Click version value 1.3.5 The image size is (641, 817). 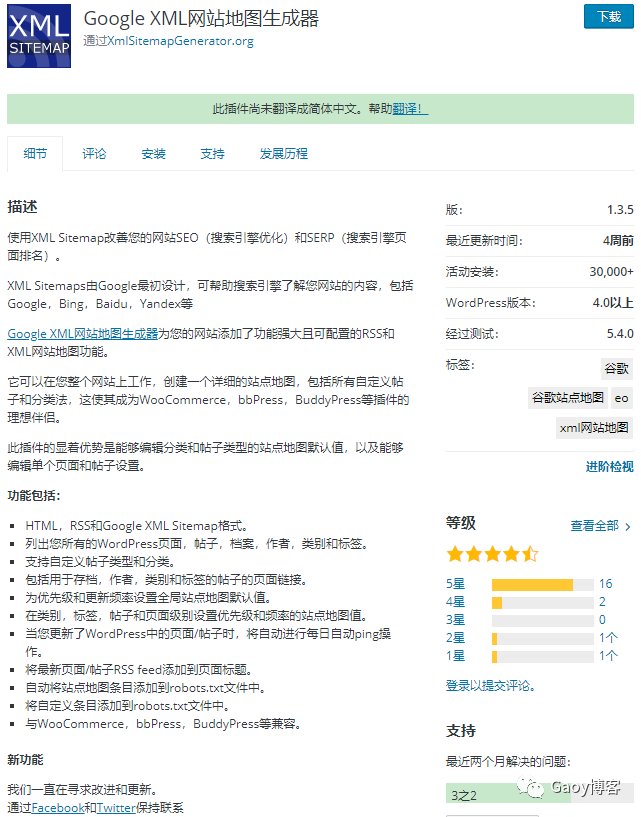coord(620,209)
